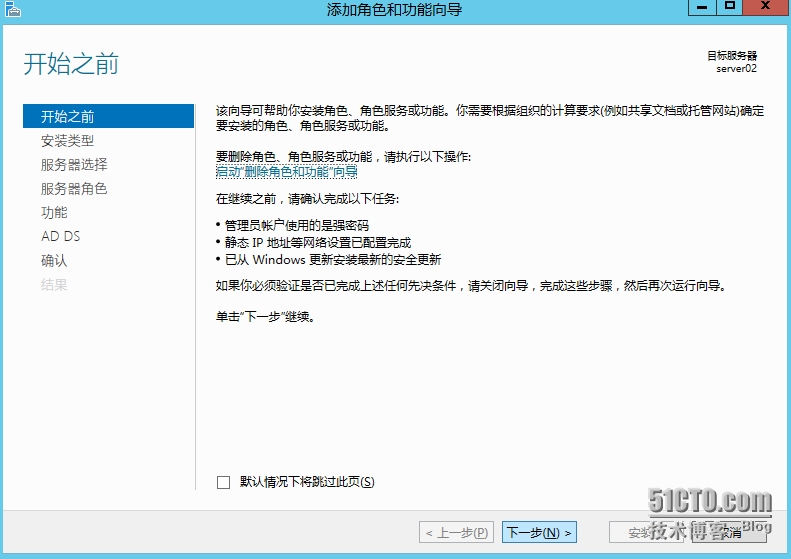Select the 功能 step
The height and width of the screenshot is (559, 791).
point(54,212)
